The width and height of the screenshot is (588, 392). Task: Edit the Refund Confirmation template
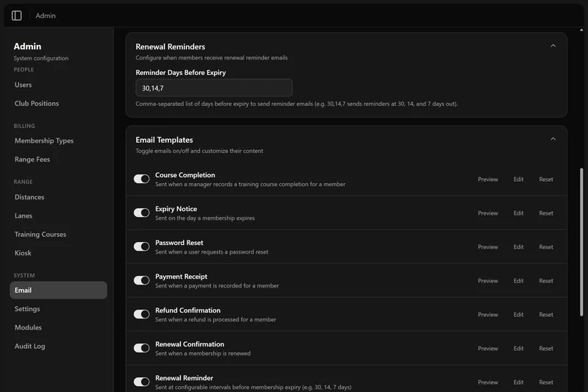tap(518, 314)
